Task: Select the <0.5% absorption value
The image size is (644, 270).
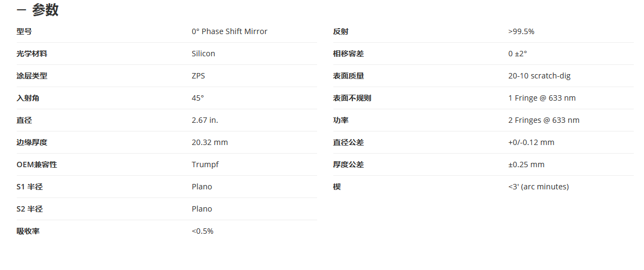Action: click(x=202, y=231)
